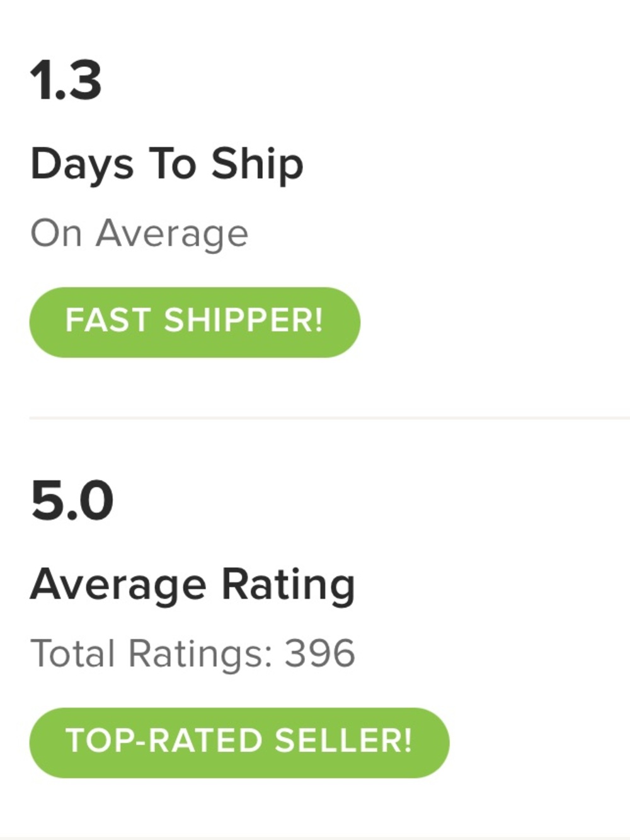Click the word Ship in the heading

257,164
